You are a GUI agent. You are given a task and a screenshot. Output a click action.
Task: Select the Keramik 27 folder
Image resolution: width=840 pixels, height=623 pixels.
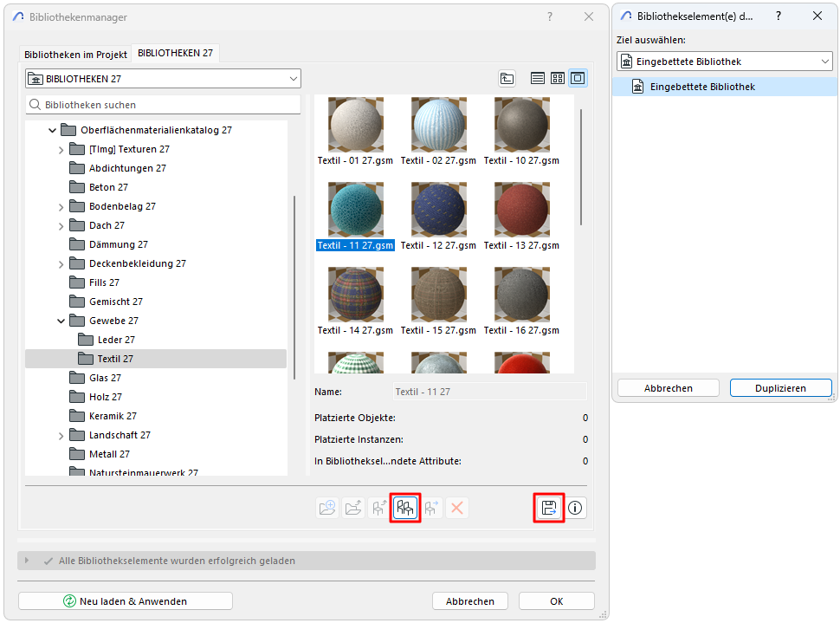(103, 416)
